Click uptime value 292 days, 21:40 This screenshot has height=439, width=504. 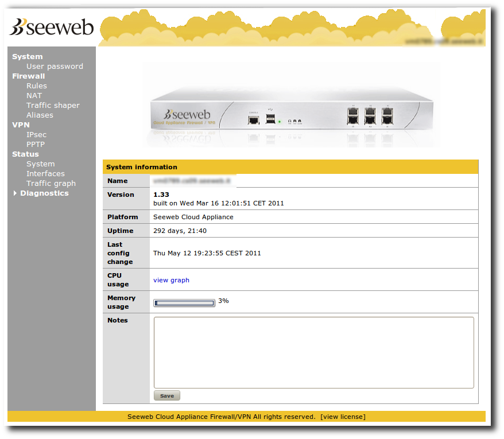coord(180,231)
